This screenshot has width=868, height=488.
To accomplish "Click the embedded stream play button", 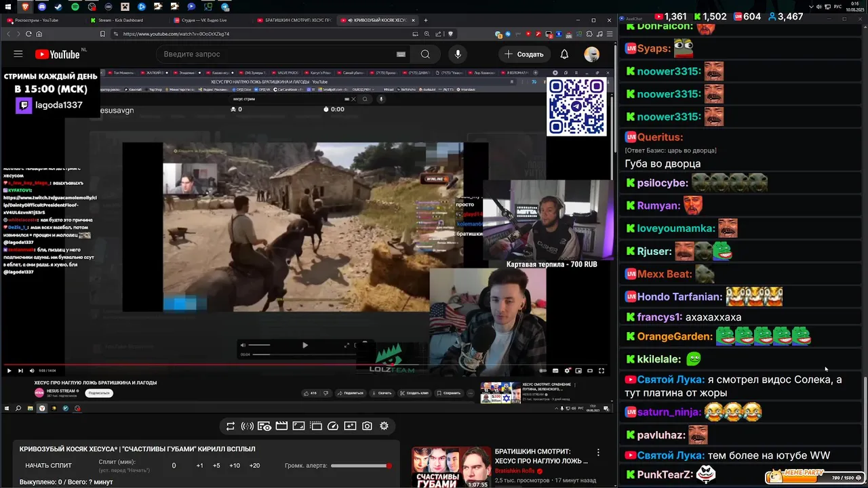I will 9,371.
